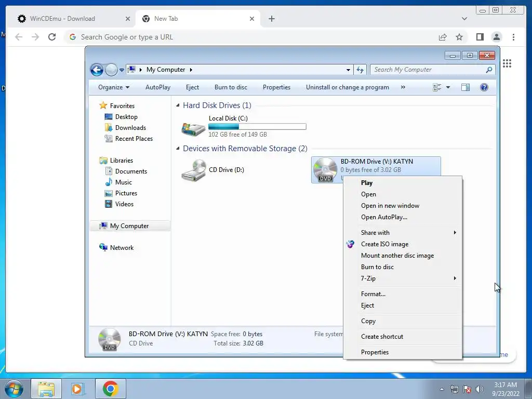Open Chrome's three-dot menu

pyautogui.click(x=513, y=37)
